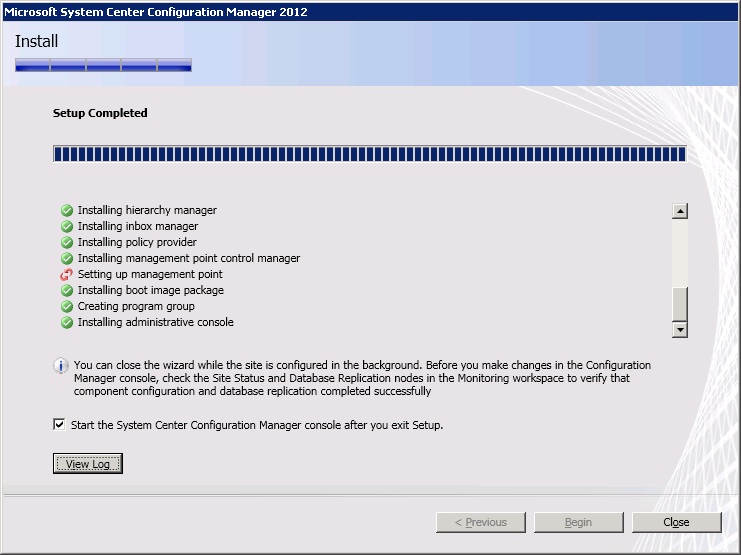Click green check beside Installing policy provider
This screenshot has width=741, height=555.
click(67, 242)
